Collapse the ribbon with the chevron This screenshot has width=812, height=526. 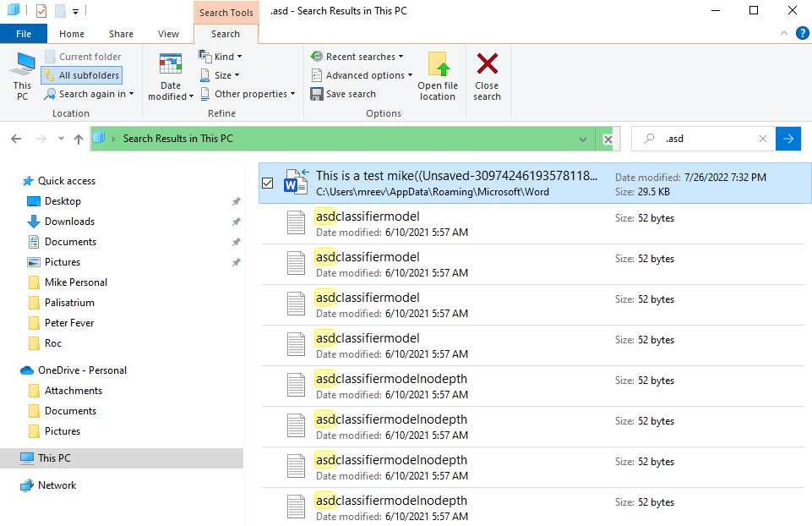(x=784, y=34)
